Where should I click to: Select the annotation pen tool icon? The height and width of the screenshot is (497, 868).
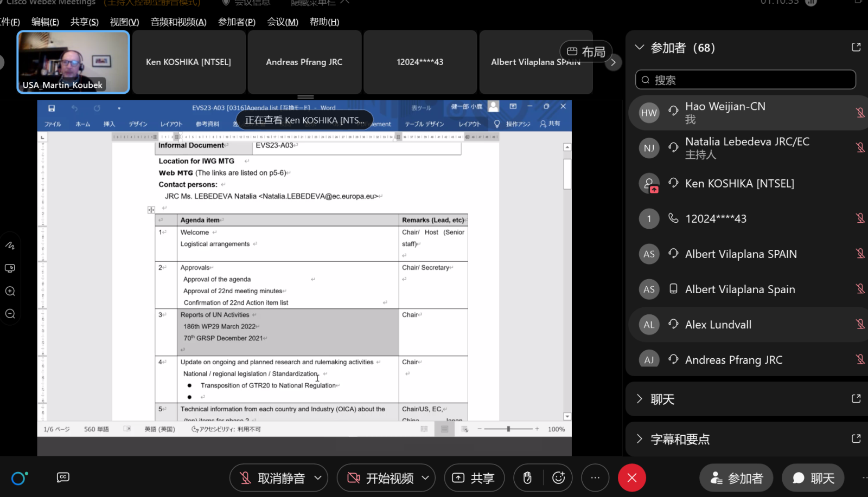click(10, 246)
